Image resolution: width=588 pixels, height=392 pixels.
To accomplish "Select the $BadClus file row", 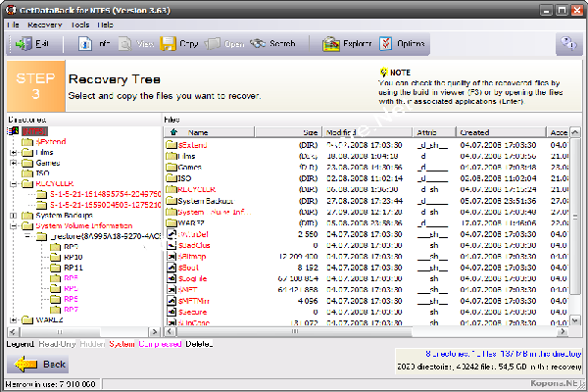I will [x=367, y=245].
